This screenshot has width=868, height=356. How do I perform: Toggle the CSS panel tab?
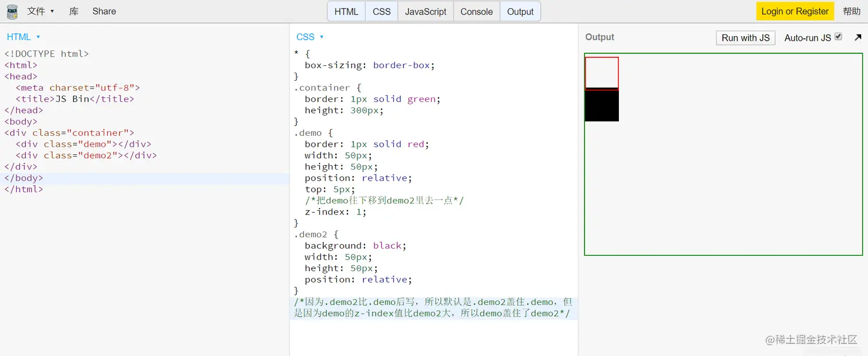click(x=382, y=11)
